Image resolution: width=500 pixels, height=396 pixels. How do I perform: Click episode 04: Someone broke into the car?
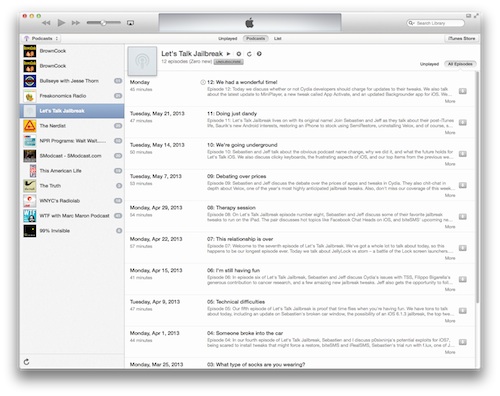coord(245,333)
